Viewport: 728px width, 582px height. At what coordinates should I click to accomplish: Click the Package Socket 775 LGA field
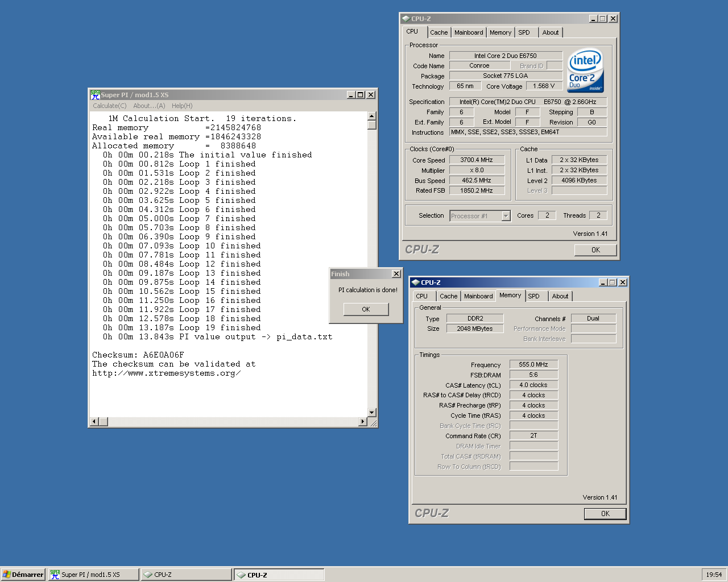pyautogui.click(x=506, y=76)
